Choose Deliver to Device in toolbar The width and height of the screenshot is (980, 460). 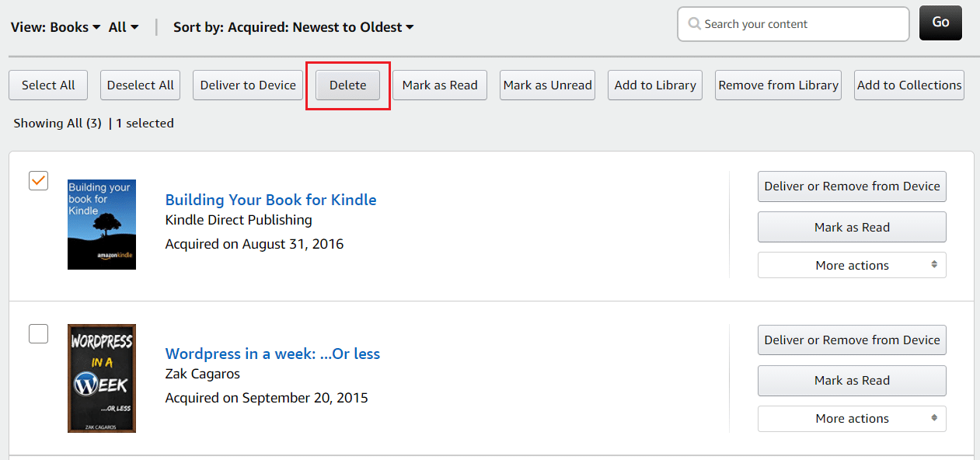(x=248, y=85)
